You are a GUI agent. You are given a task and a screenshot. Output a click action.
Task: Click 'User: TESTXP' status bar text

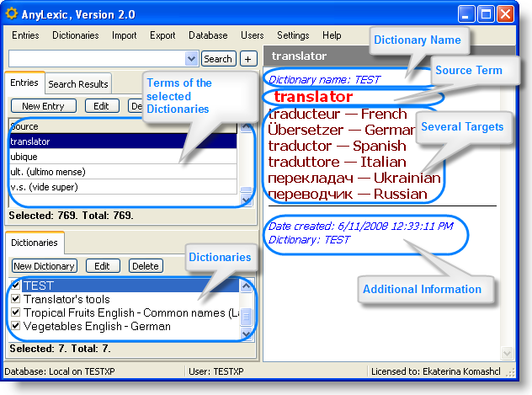[216, 371]
